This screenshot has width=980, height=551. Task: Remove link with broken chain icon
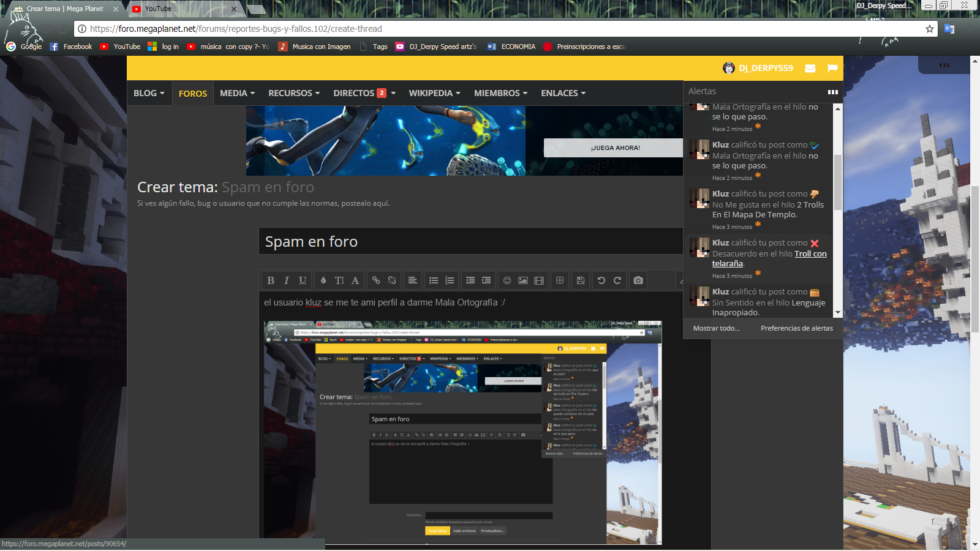tap(392, 280)
